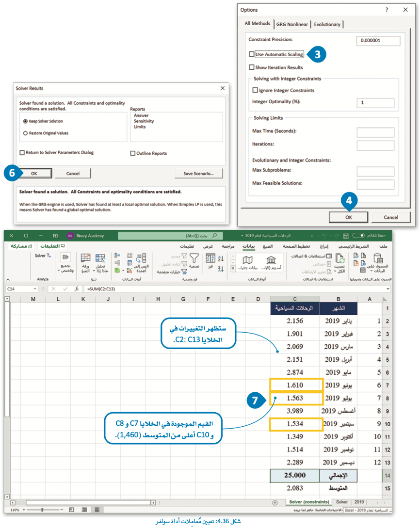Image resolution: width=420 pixels, height=529 pixels.
Task: Check Use Automatic Scaling
Action: pyautogui.click(x=251, y=54)
